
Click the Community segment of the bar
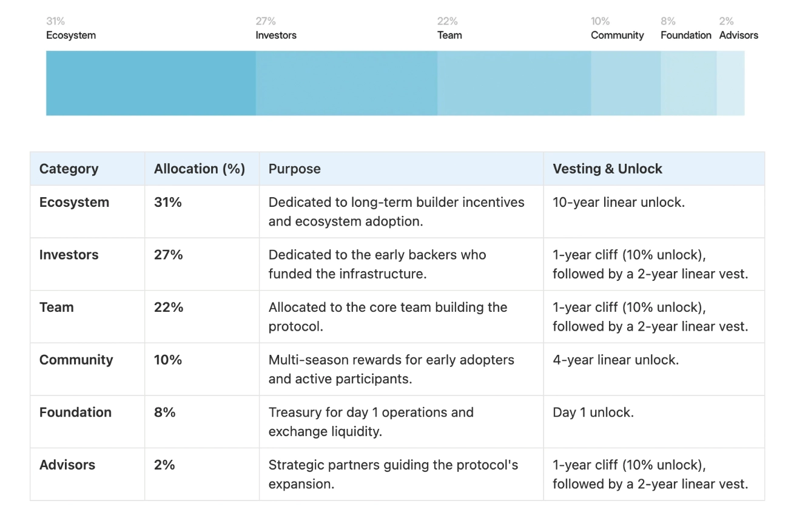[x=625, y=83]
